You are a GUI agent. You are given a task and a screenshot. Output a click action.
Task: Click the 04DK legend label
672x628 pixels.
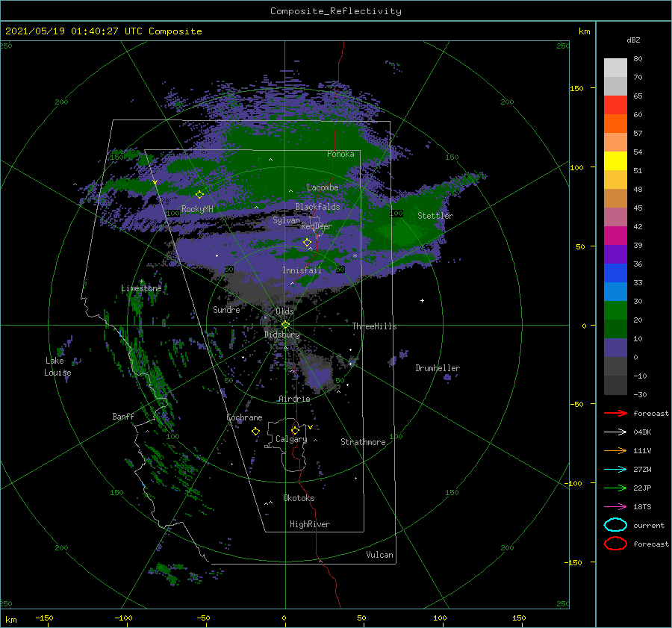pyautogui.click(x=642, y=432)
